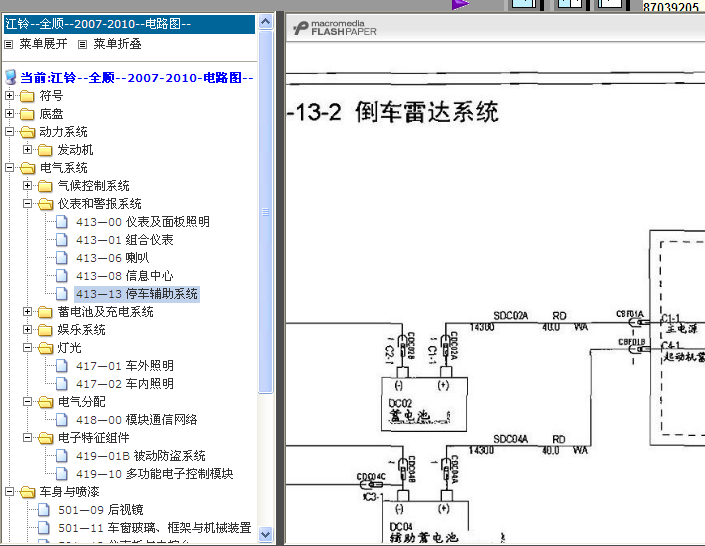Open 501—09 后视镜 diagram
The height and width of the screenshot is (546, 705).
tap(101, 510)
